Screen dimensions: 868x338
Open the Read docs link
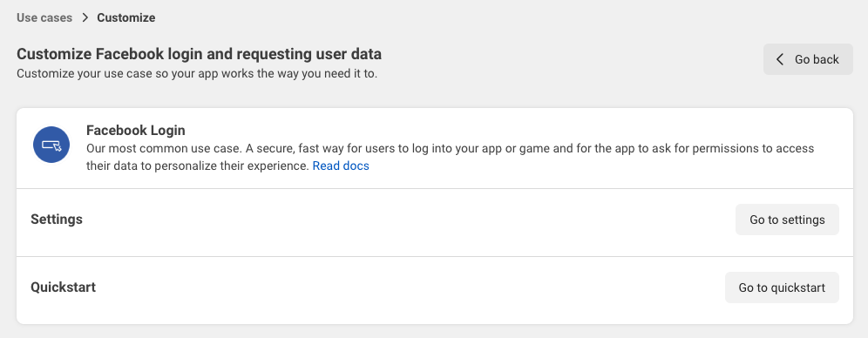coord(341,166)
